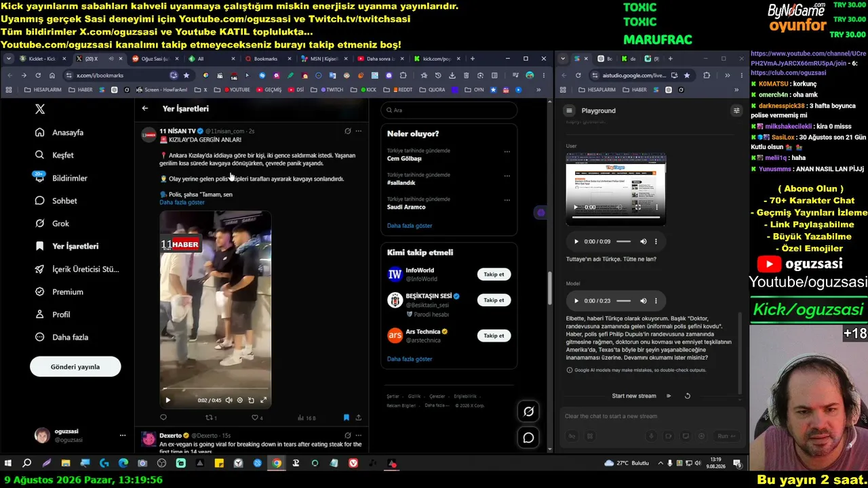Bookmark x.com page with star icon
The width and height of the screenshot is (868, 488).
click(186, 75)
